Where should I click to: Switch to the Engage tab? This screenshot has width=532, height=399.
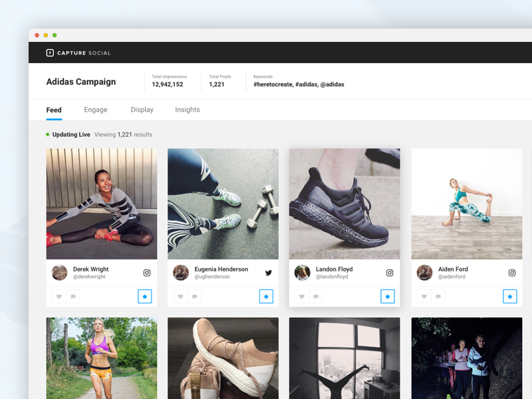click(x=96, y=109)
